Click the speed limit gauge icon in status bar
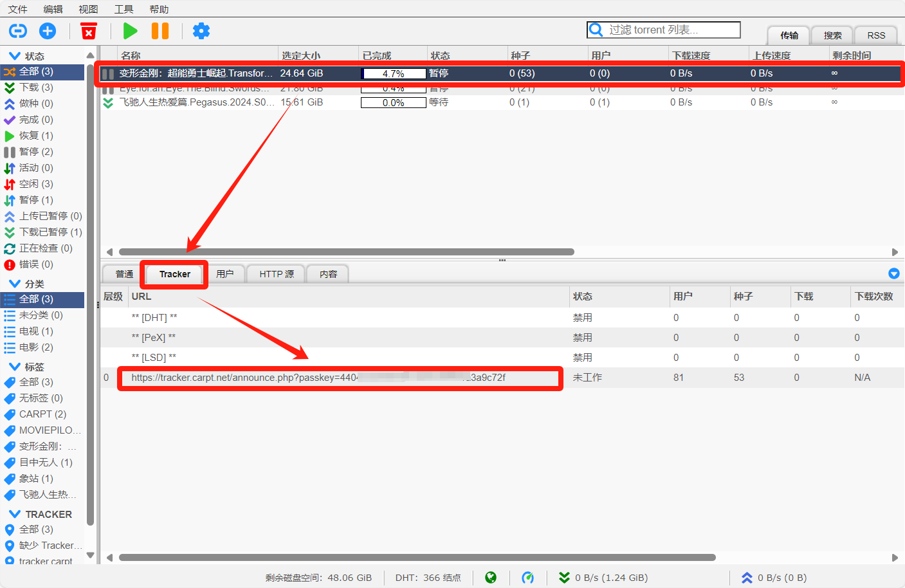This screenshot has height=588, width=905. (528, 578)
